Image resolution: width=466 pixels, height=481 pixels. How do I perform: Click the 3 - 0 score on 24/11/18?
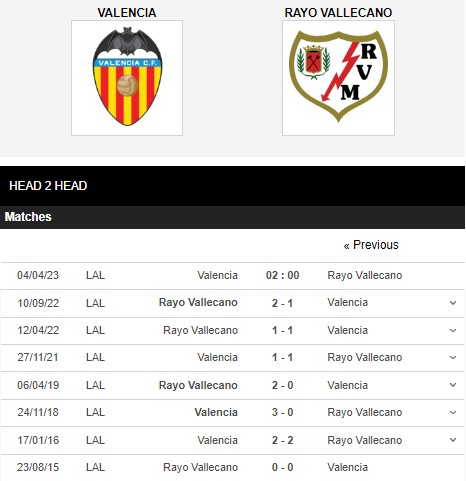point(282,412)
